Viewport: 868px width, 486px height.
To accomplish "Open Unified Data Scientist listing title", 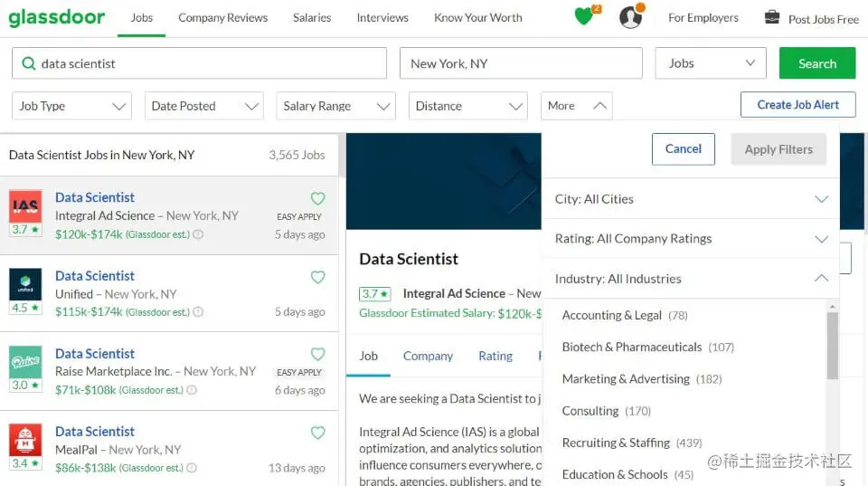I will 95,276.
